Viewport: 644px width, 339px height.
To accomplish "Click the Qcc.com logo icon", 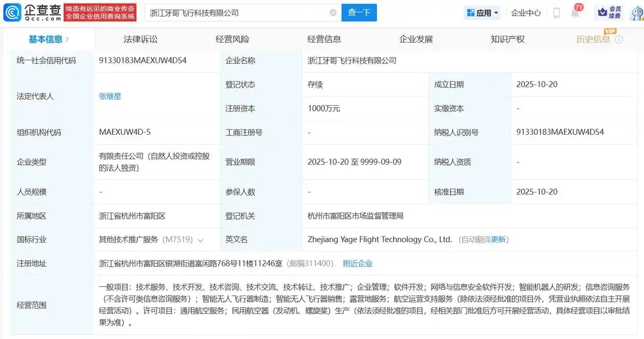I will (x=12, y=12).
